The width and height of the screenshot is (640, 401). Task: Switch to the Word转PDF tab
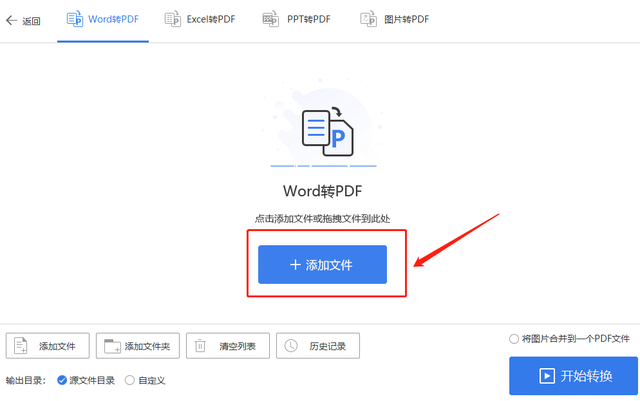(103, 20)
